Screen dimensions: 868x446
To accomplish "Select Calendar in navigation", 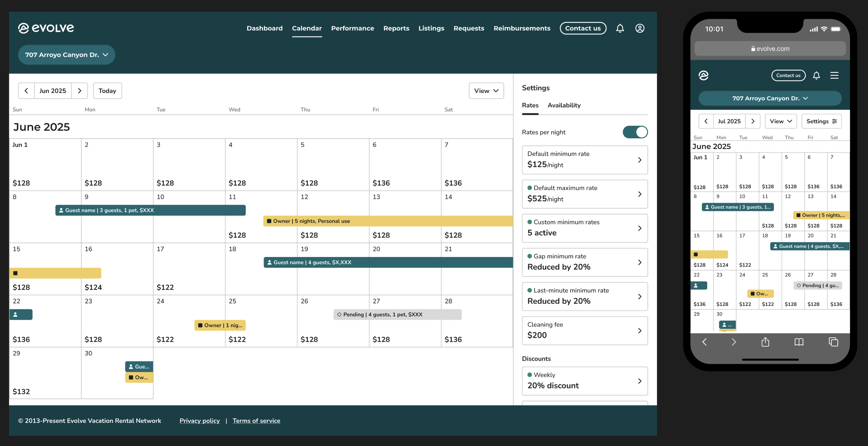I will (307, 28).
